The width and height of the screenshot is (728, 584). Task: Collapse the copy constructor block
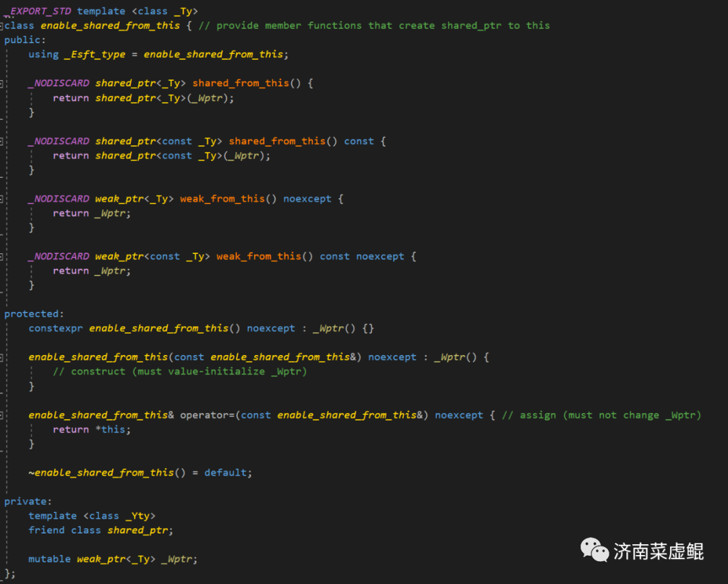click(2, 357)
